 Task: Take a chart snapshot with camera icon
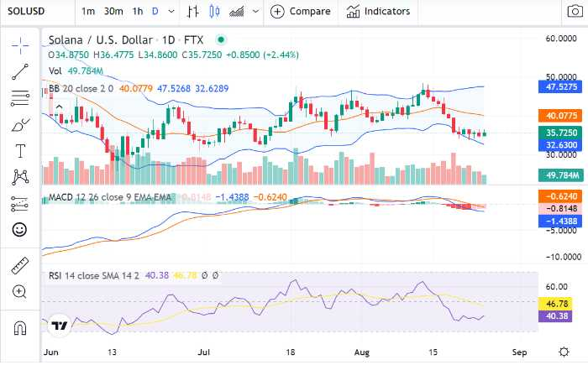coord(575,12)
